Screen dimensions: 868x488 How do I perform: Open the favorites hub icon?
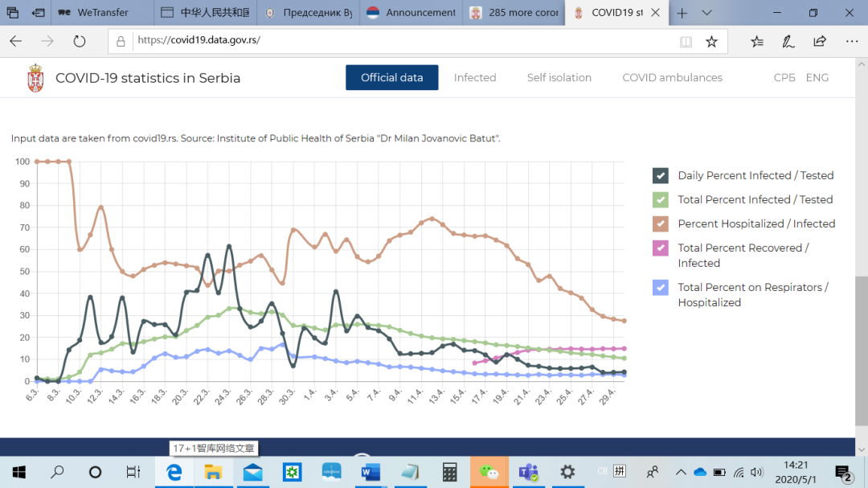click(x=757, y=42)
